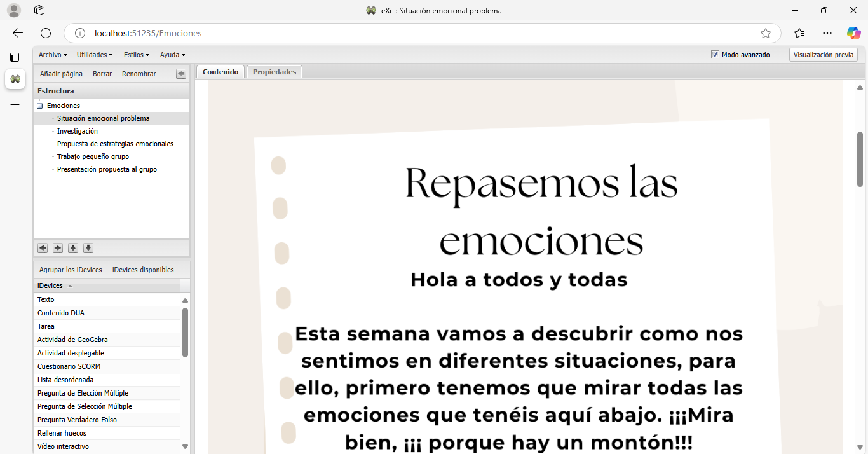Expand the Estilos dropdown menu

[137, 55]
